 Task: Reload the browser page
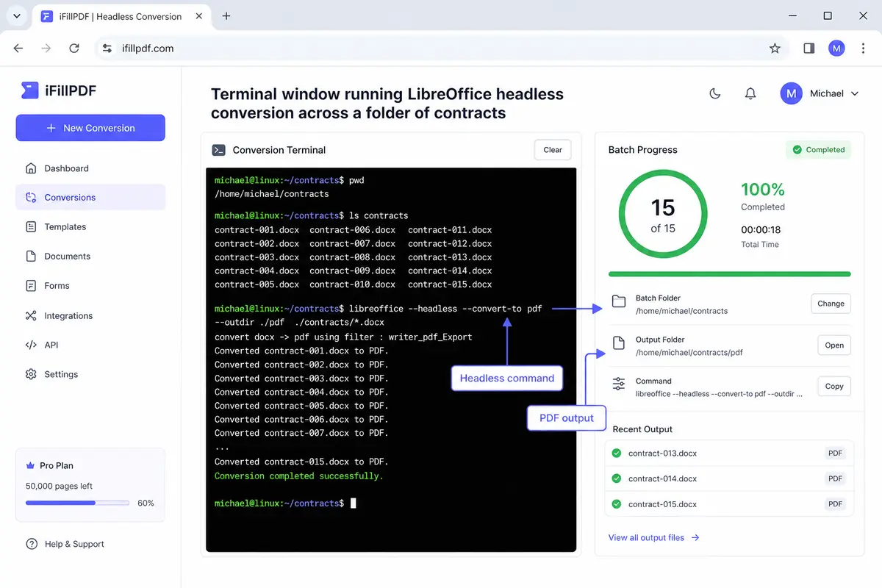tap(74, 49)
